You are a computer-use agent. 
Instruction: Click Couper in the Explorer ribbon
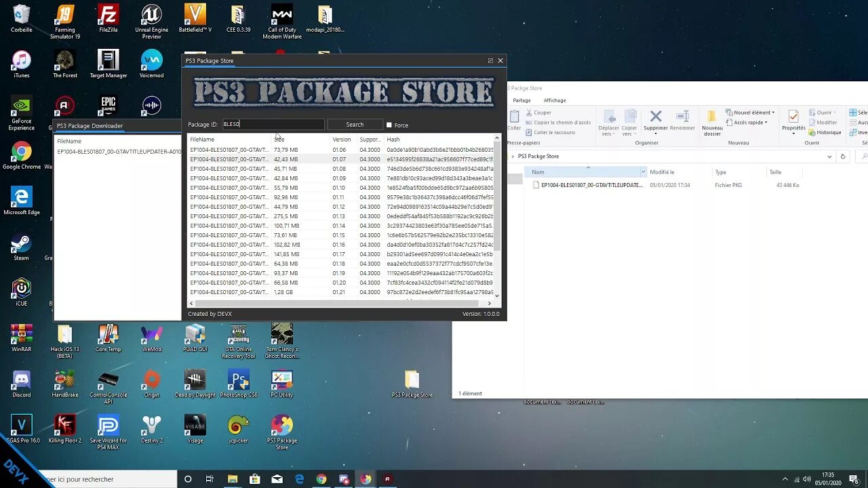coord(538,113)
